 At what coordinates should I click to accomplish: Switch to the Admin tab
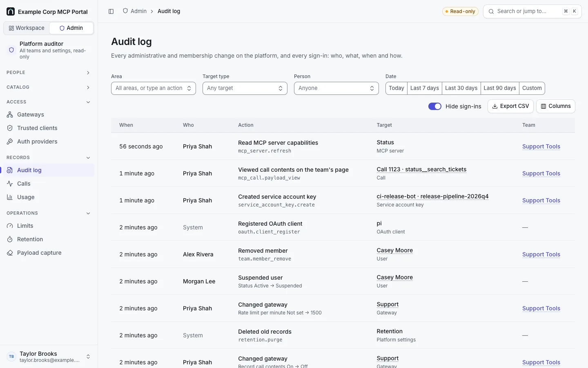(x=71, y=28)
